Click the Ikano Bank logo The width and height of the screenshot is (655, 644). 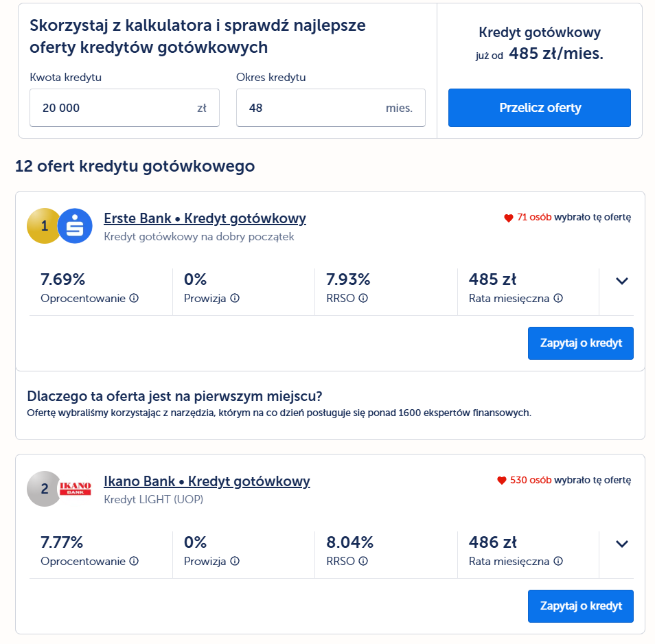tap(76, 489)
